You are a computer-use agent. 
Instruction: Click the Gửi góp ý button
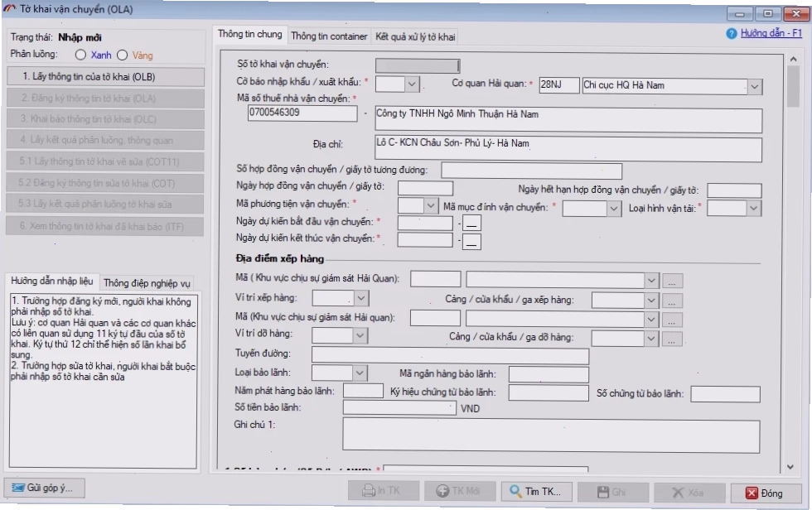pos(45,488)
